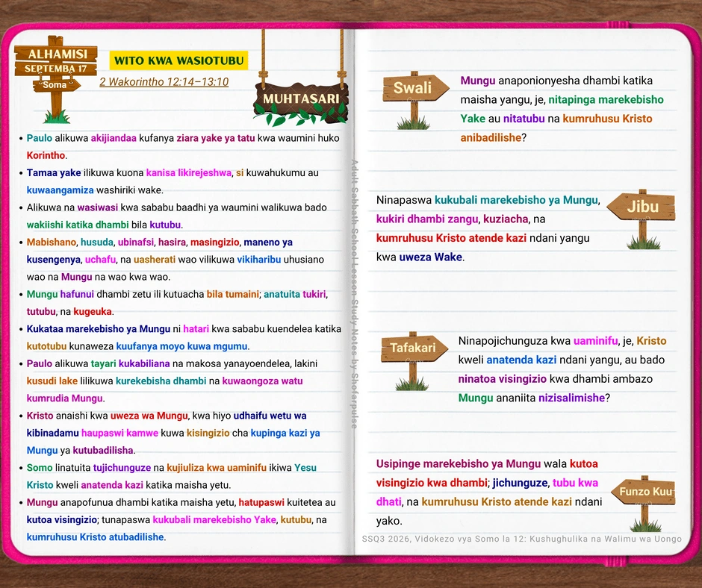Click the ALHAMISI Septemba 17 signpost
The width and height of the screenshot is (702, 588).
point(56,60)
